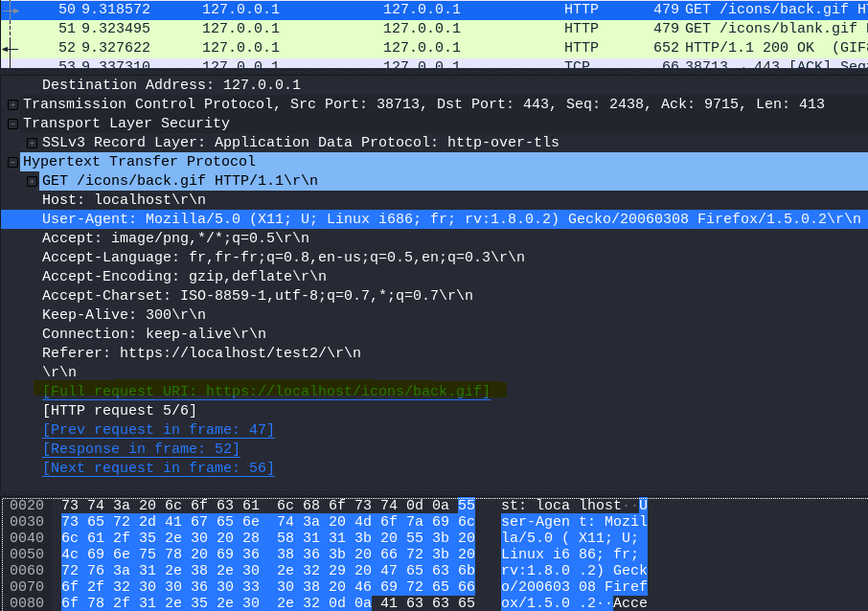Expand the SSLv3 Record Layer node

[33, 143]
